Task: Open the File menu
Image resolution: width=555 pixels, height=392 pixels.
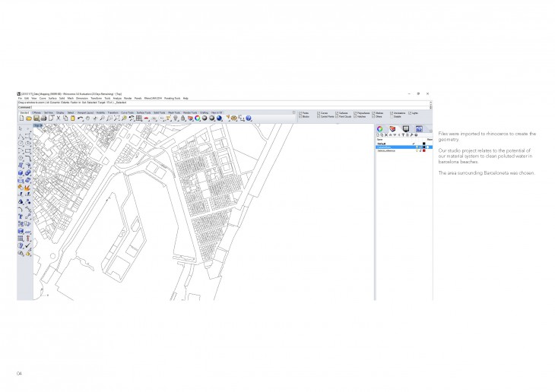Action: (20, 98)
